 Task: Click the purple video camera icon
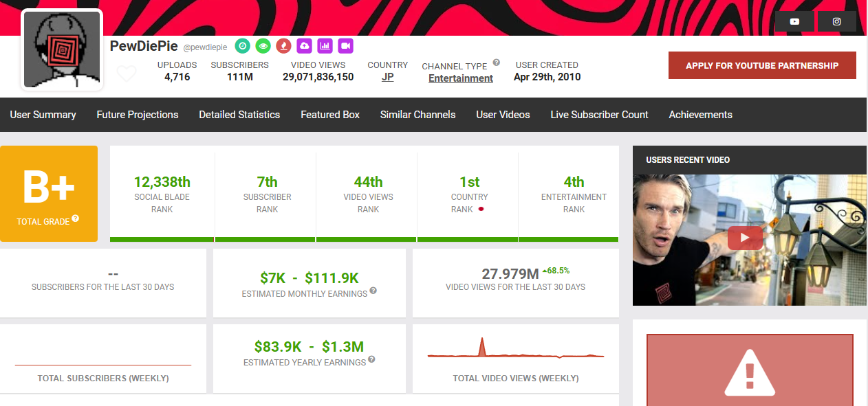(x=345, y=45)
